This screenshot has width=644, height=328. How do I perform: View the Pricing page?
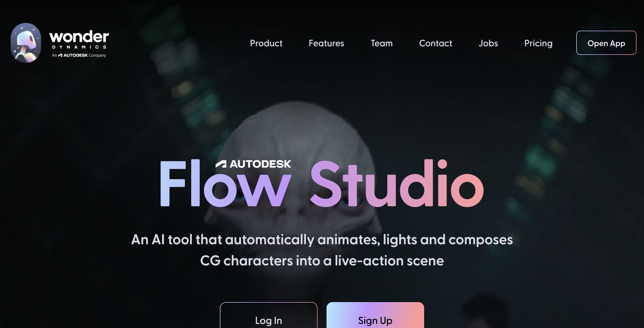click(538, 44)
